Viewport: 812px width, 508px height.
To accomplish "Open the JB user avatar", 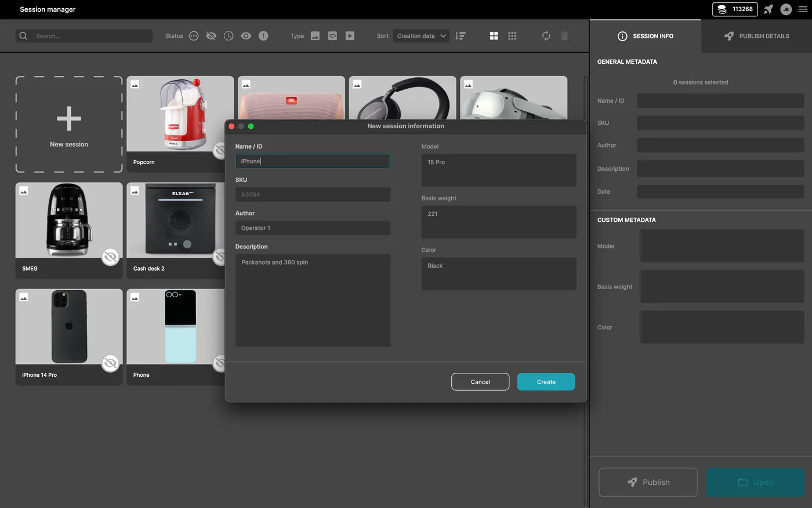I will (x=786, y=9).
